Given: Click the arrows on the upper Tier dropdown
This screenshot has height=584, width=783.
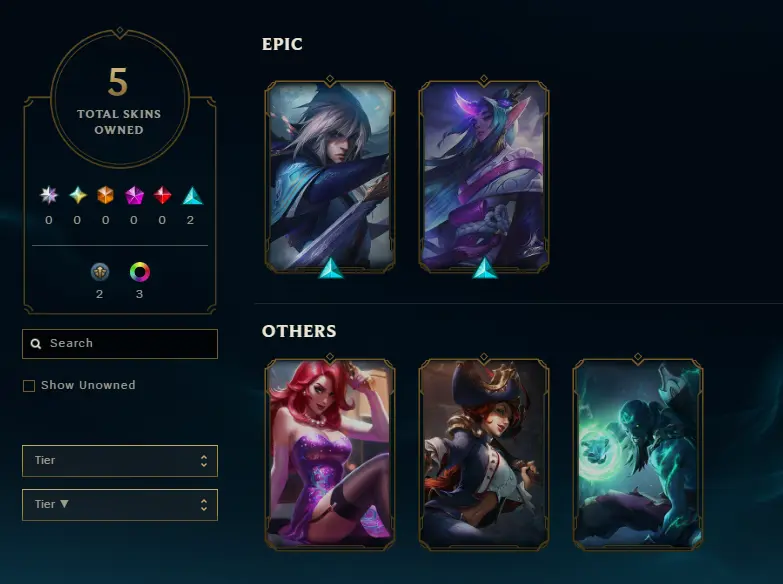Looking at the screenshot, I should coord(204,461).
